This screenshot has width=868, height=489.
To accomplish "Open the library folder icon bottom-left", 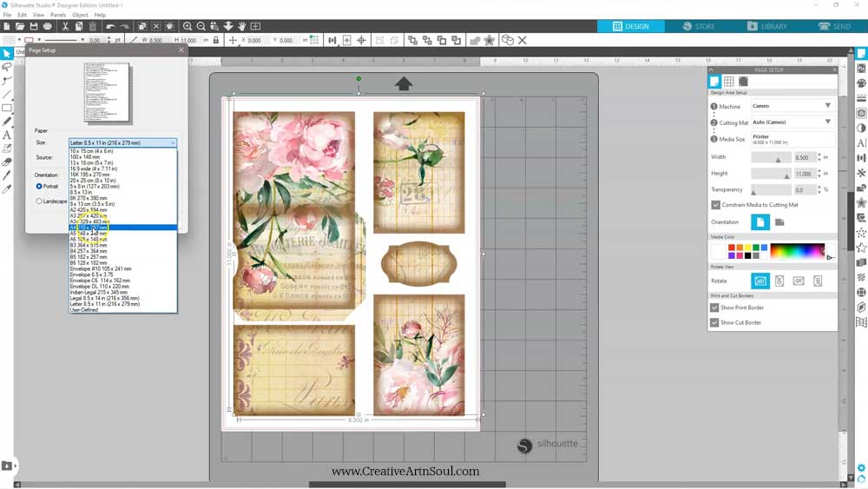I will pos(7,466).
